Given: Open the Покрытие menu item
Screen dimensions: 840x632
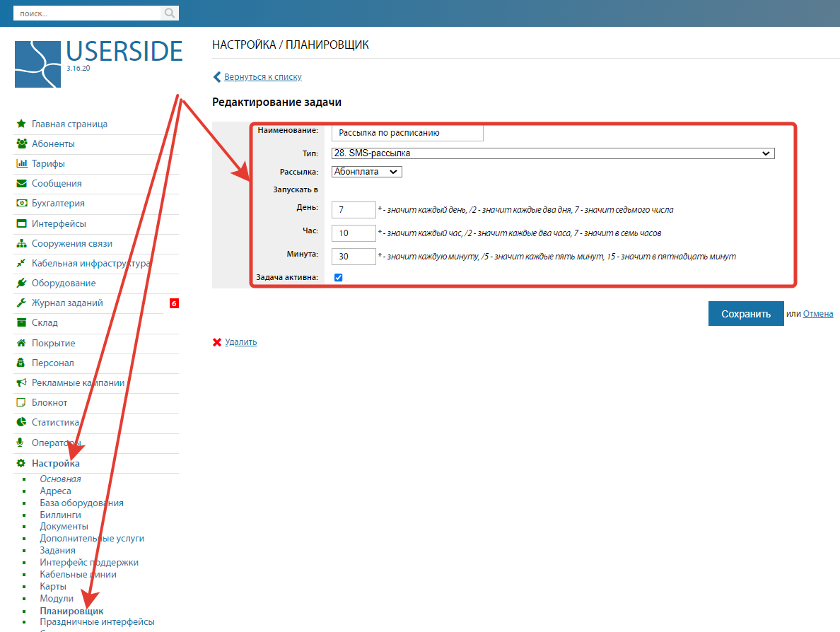Looking at the screenshot, I should pyautogui.click(x=54, y=343).
